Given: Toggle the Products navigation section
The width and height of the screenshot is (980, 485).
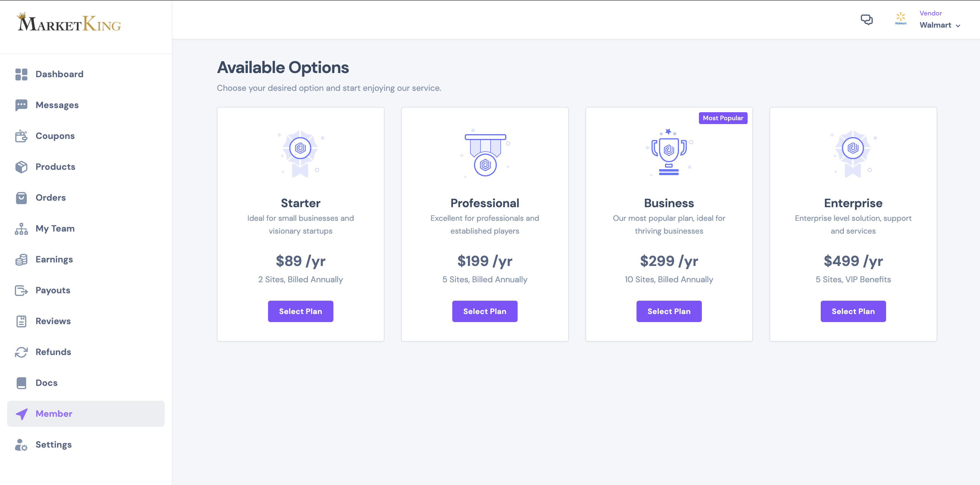Looking at the screenshot, I should point(55,167).
